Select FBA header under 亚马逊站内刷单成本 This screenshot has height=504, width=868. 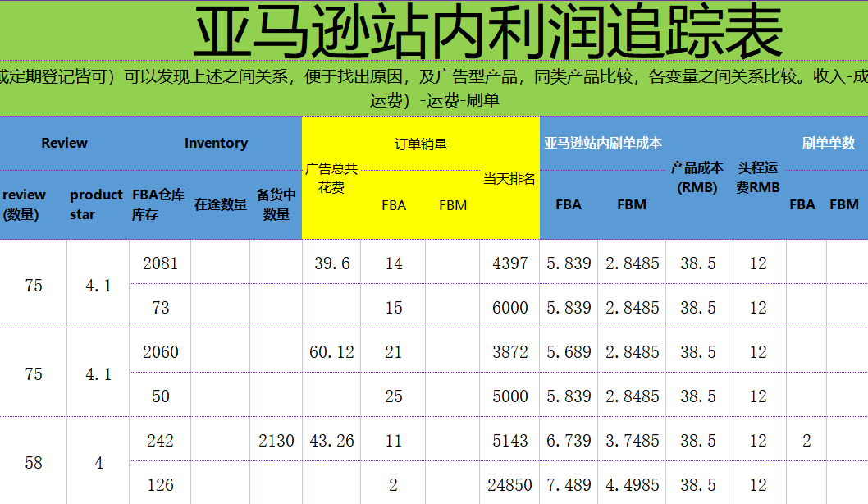[569, 204]
